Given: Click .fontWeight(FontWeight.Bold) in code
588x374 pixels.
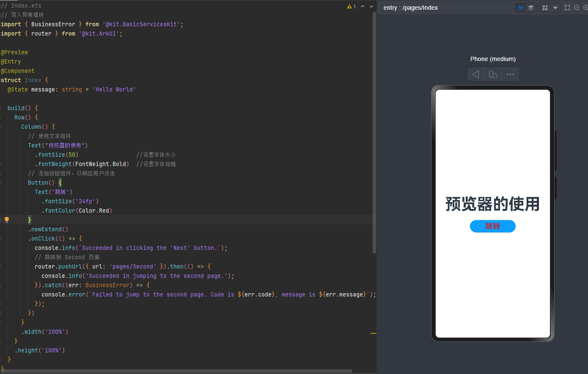Looking at the screenshot, I should pos(82,164).
